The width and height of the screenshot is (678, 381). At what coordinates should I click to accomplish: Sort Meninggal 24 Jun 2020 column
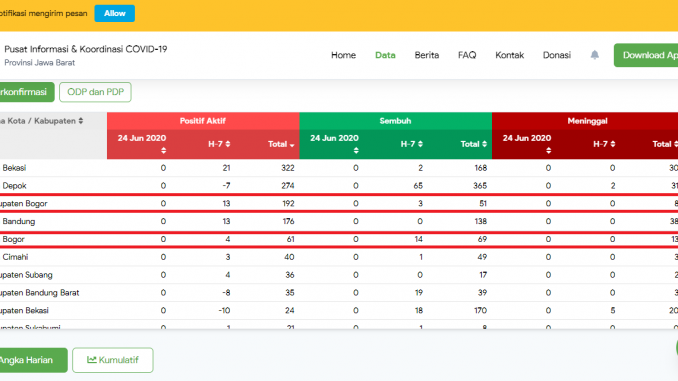click(x=548, y=150)
